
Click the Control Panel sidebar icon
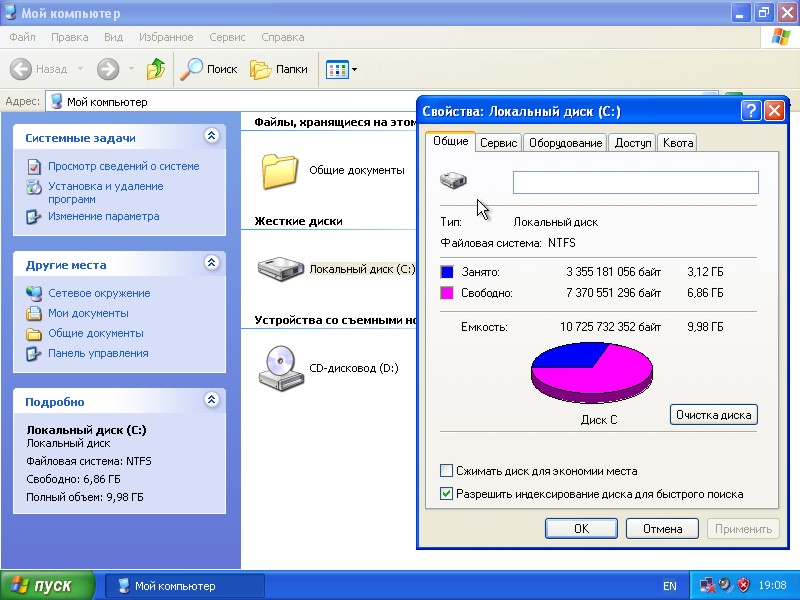click(34, 354)
